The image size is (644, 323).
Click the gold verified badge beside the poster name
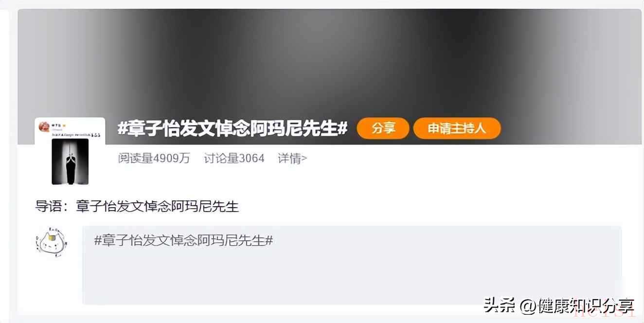point(64,126)
